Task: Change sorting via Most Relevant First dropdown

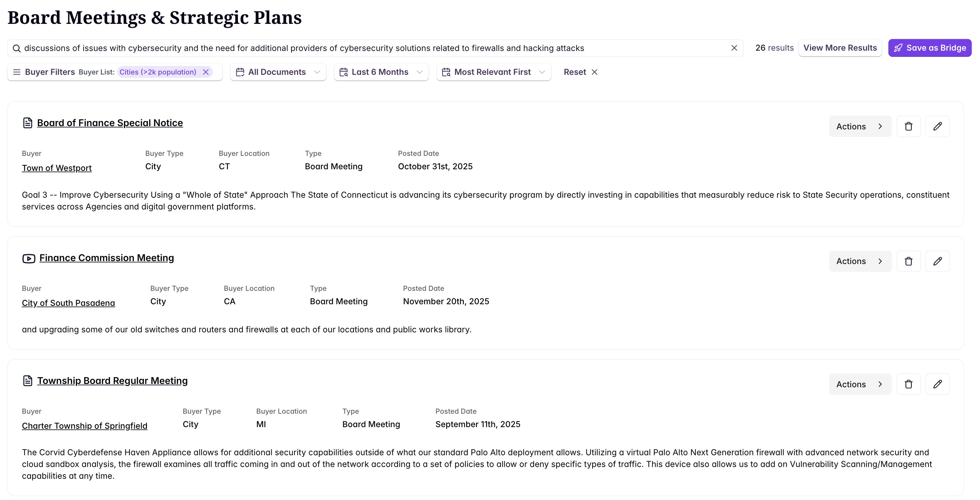Action: (493, 72)
